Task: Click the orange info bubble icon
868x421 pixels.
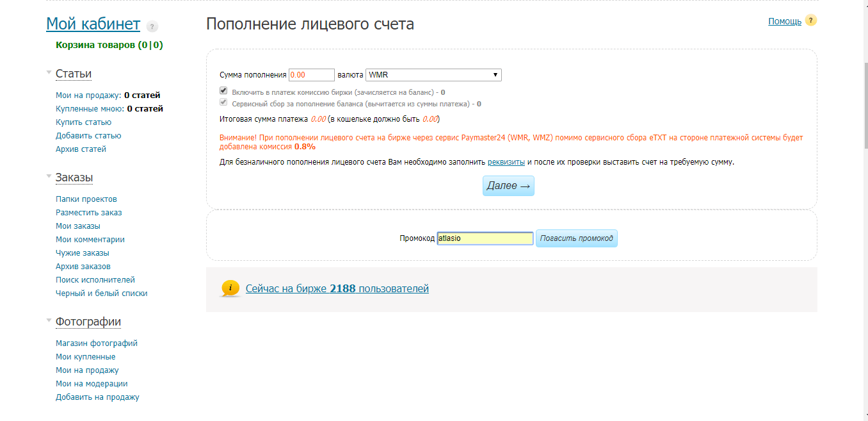Action: [230, 288]
